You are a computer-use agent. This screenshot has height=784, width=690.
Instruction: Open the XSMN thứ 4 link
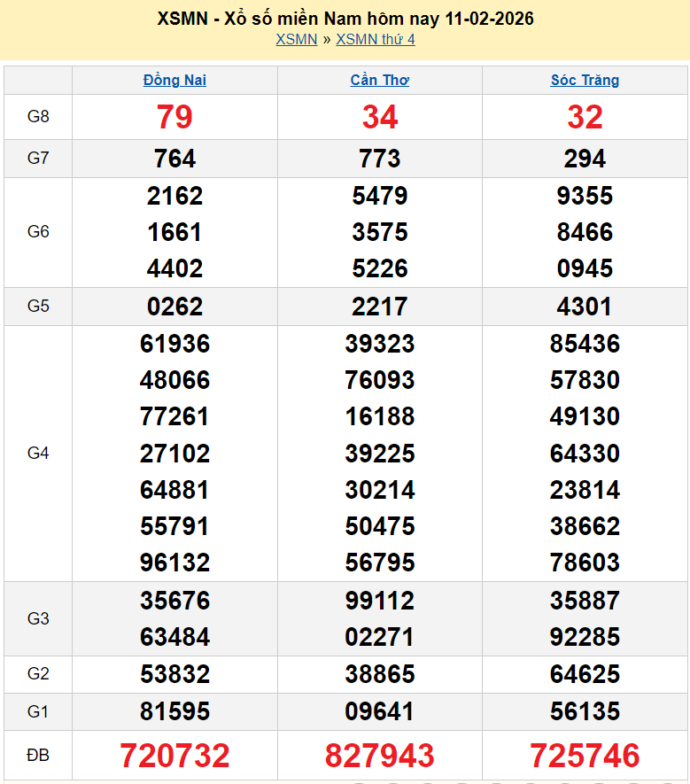pyautogui.click(x=376, y=39)
